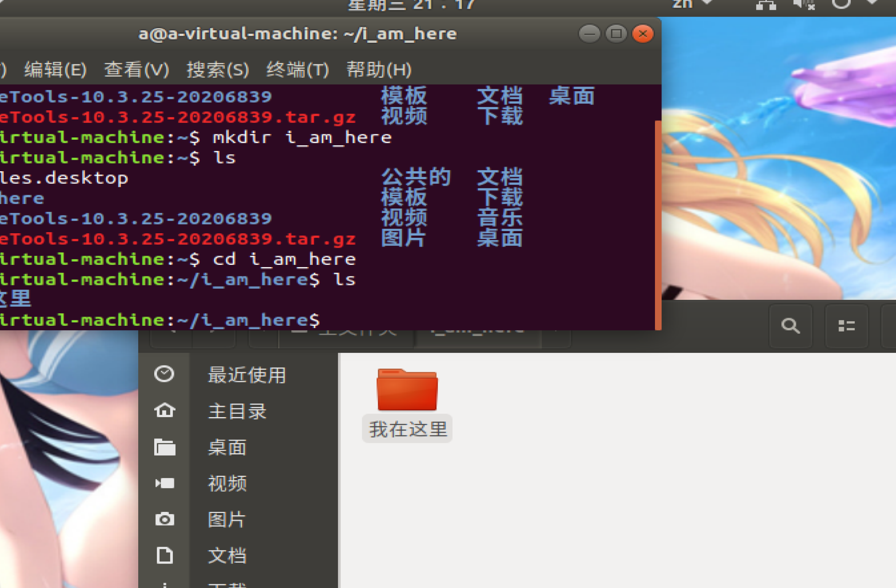Maximize the terminal window
The image size is (896, 588).
pos(616,34)
